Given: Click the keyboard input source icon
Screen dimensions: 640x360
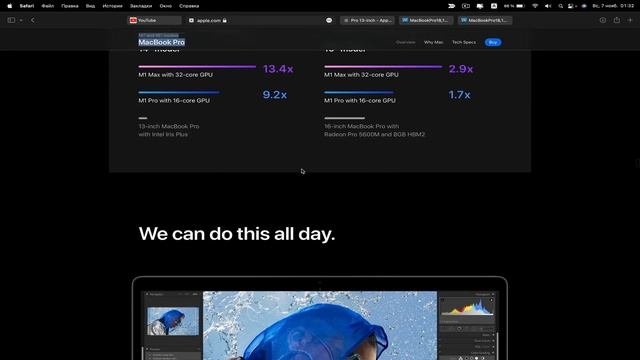Looking at the screenshot, I should coord(494,6).
